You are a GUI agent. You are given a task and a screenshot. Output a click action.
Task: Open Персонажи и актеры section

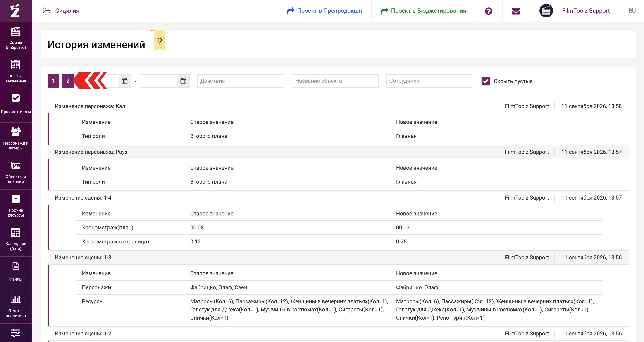16,139
